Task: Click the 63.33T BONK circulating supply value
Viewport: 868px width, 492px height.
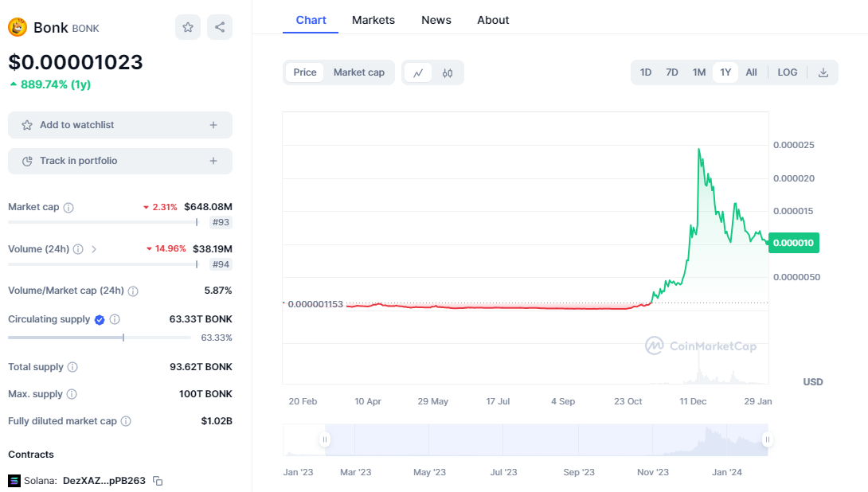Action: pyautogui.click(x=201, y=319)
